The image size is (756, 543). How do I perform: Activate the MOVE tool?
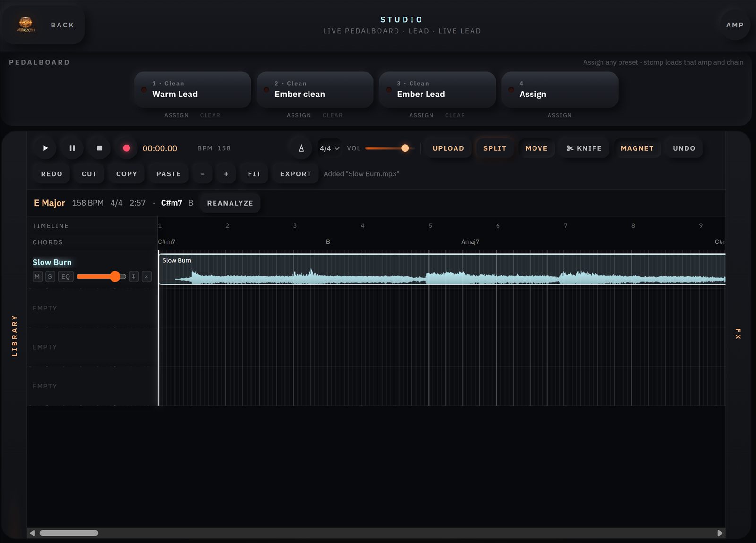click(x=536, y=148)
